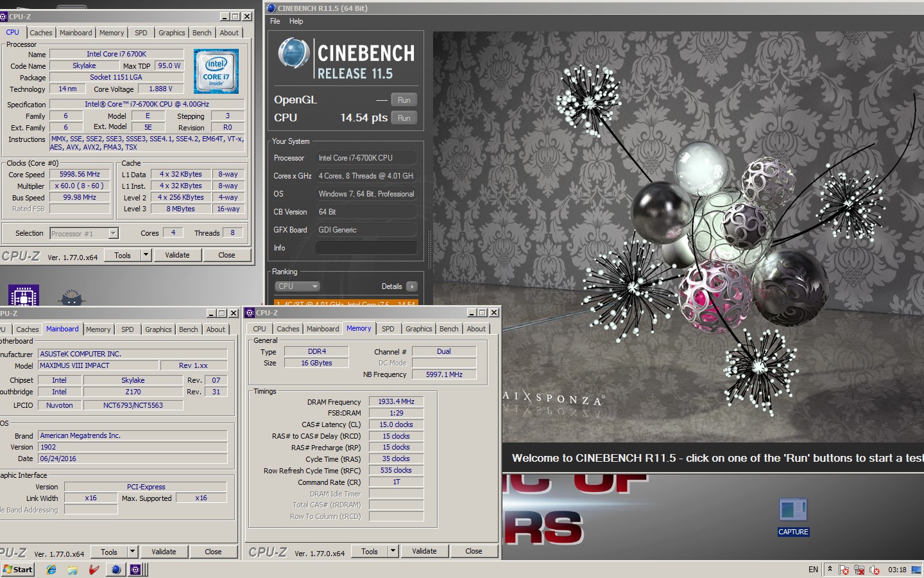Open Action Center flag tray icon
Screen dimensions: 924x578
[844, 570]
